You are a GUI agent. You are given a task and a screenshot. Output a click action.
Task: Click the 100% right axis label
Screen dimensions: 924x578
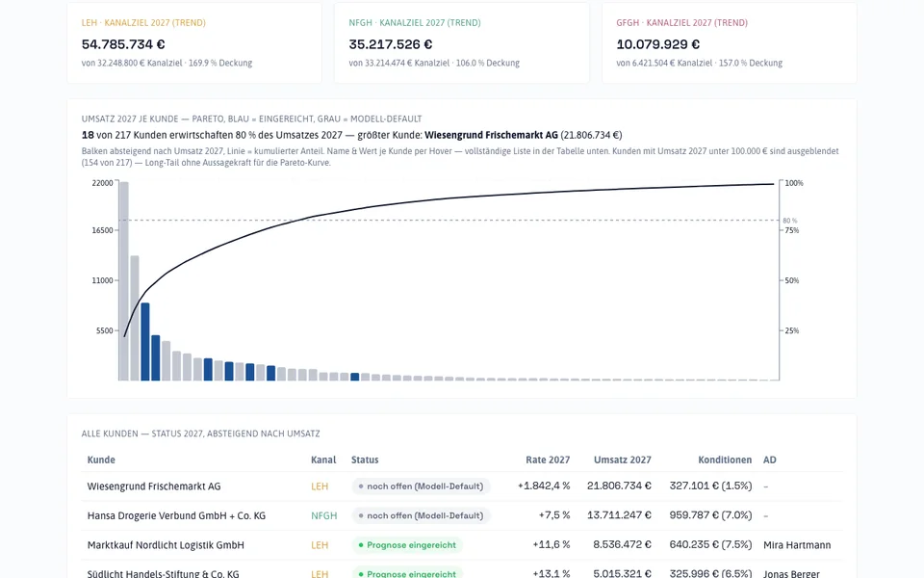(794, 183)
